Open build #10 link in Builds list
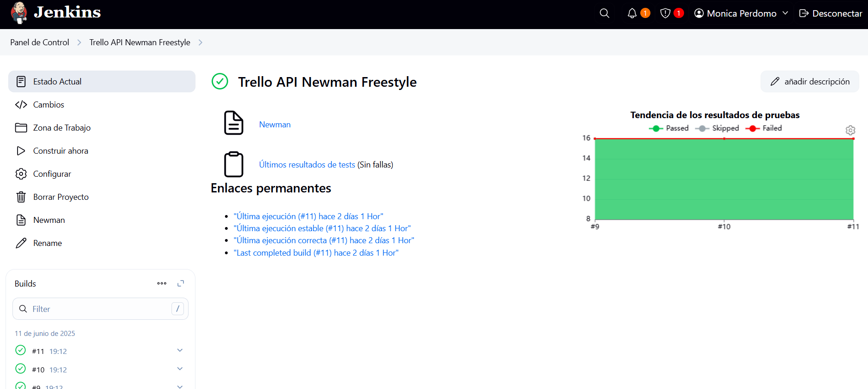 (38, 370)
